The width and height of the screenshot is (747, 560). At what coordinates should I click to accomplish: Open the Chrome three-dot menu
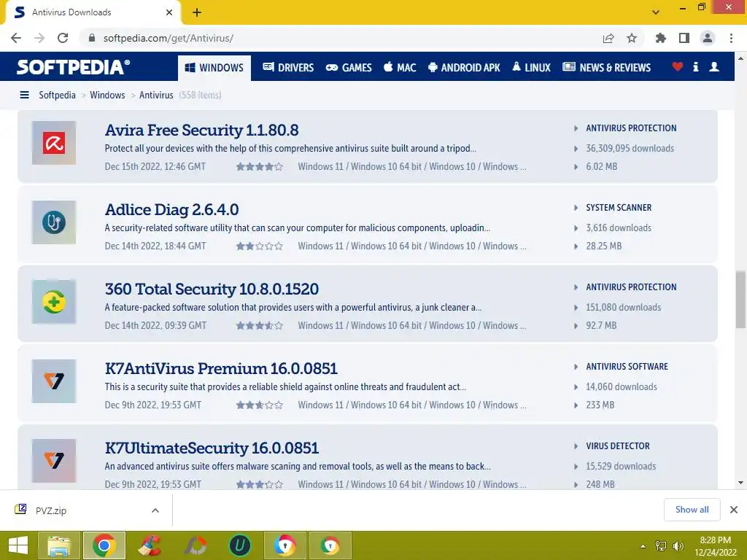pyautogui.click(x=731, y=38)
